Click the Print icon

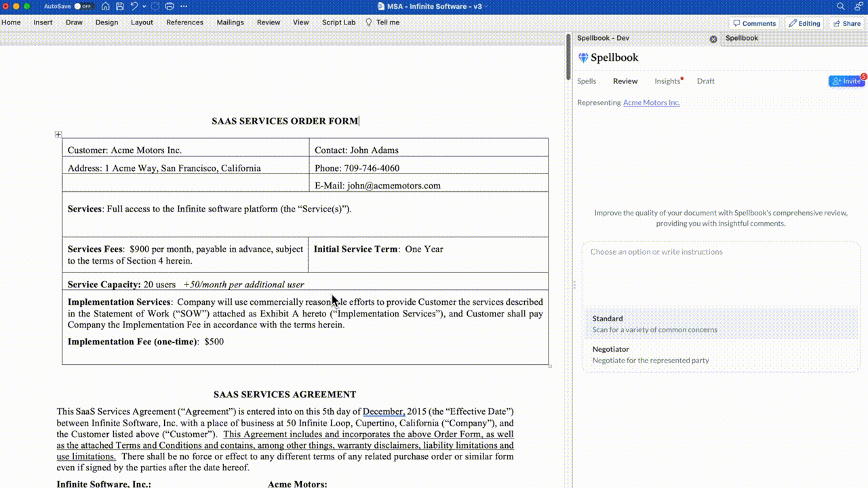pyautogui.click(x=170, y=6)
